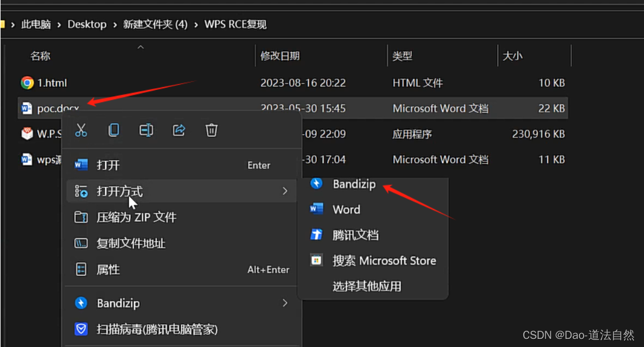The image size is (644, 347).
Task: Click the Word icon of poc.docx
Action: point(27,109)
